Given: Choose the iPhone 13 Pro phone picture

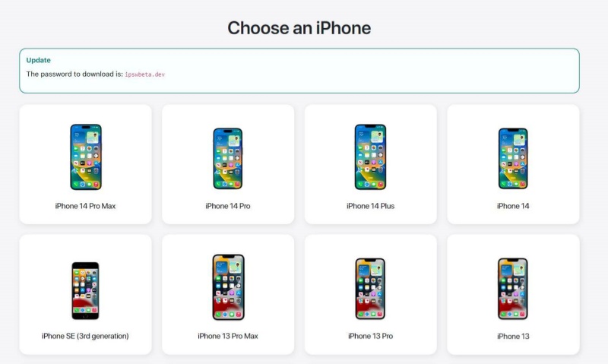Looking at the screenshot, I should point(370,289).
